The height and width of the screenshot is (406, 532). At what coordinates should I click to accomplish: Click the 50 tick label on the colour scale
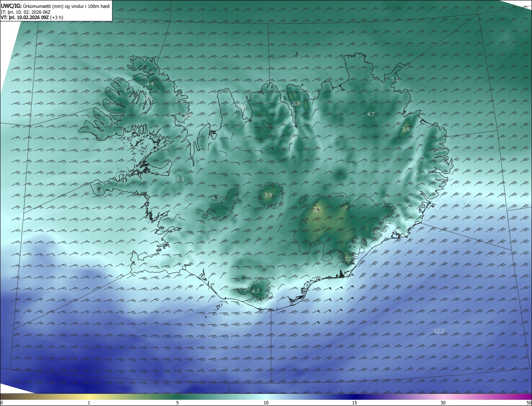point(529,403)
